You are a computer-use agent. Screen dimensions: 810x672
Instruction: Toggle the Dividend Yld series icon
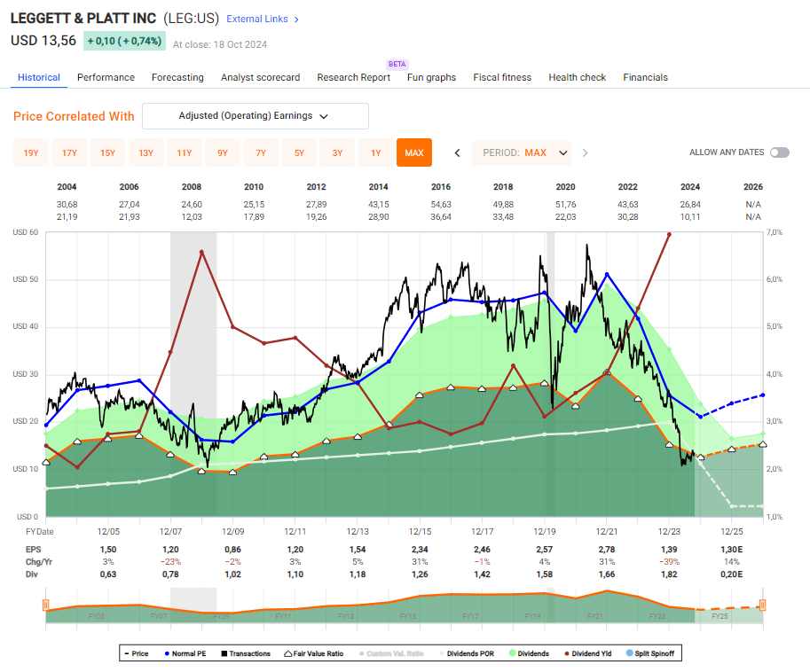coord(569,652)
